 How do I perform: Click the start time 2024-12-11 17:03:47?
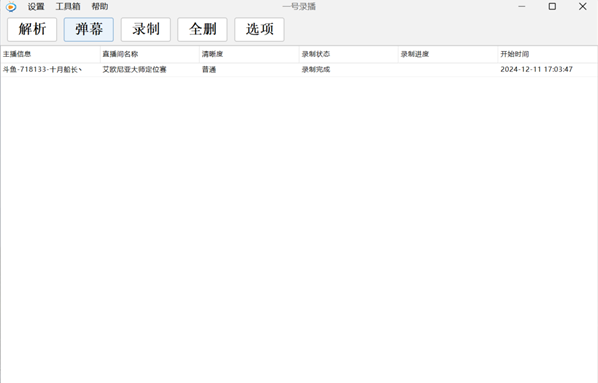(x=536, y=69)
